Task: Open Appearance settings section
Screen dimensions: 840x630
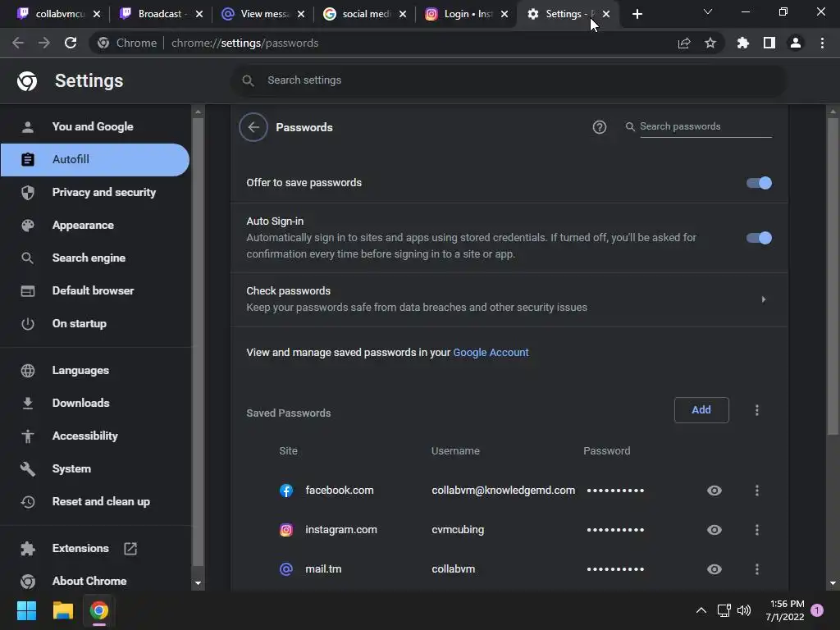Action: pos(95,225)
